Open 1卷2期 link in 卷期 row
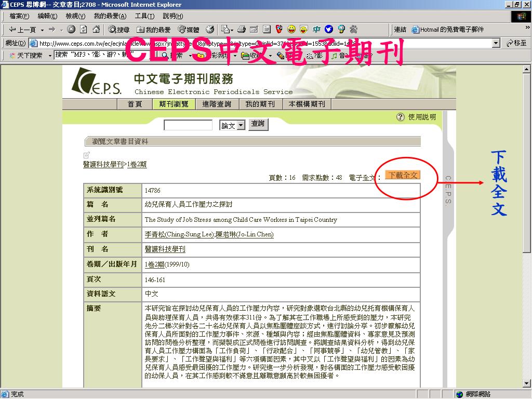532x399 pixels. (154, 264)
